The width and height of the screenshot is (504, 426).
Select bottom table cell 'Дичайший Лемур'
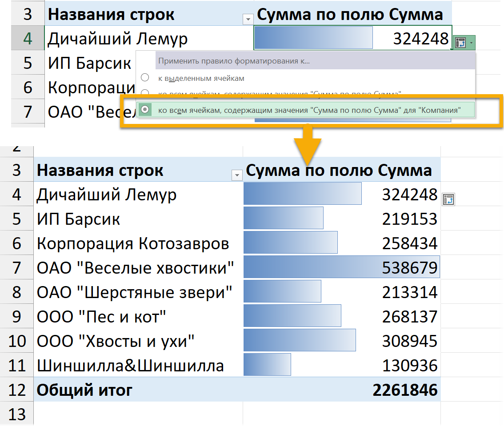(x=138, y=194)
